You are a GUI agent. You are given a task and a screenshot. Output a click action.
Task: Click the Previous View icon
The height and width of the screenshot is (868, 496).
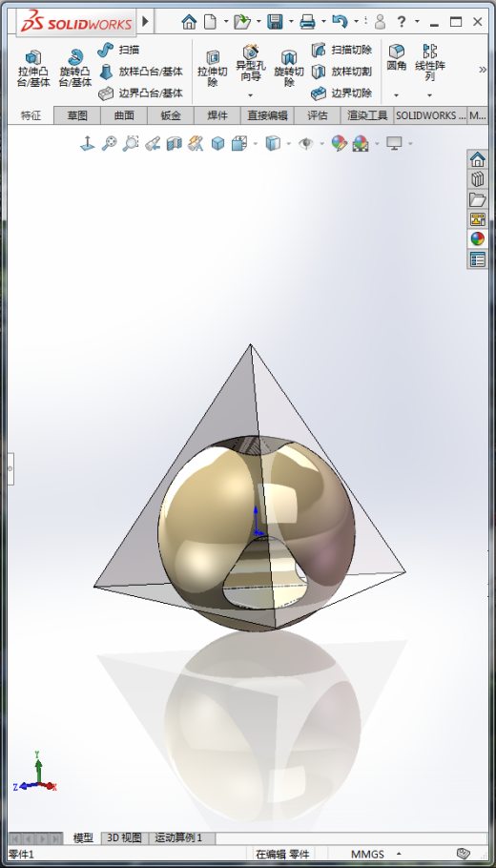tap(153, 144)
